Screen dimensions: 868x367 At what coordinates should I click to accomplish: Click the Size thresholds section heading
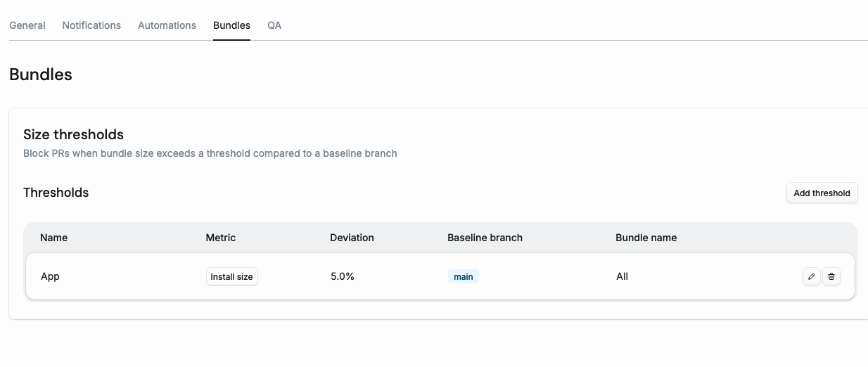73,134
